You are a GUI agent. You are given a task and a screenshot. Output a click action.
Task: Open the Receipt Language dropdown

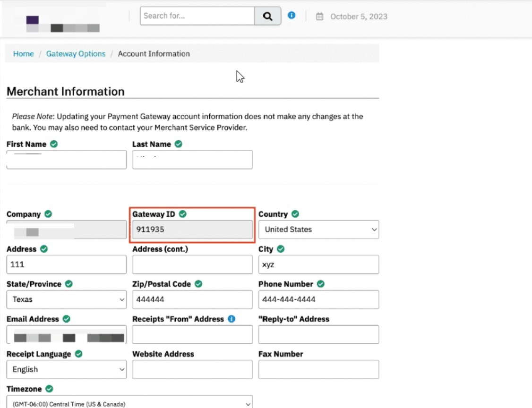(x=66, y=369)
